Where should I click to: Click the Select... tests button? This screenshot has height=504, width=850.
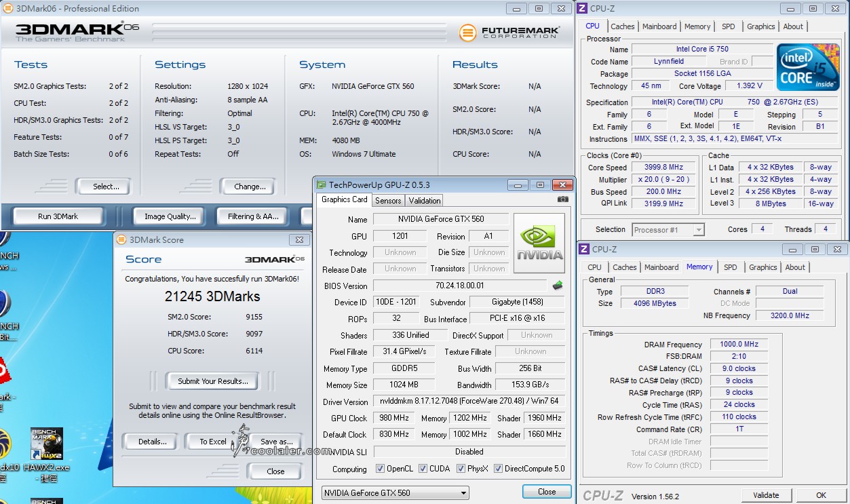(x=102, y=187)
